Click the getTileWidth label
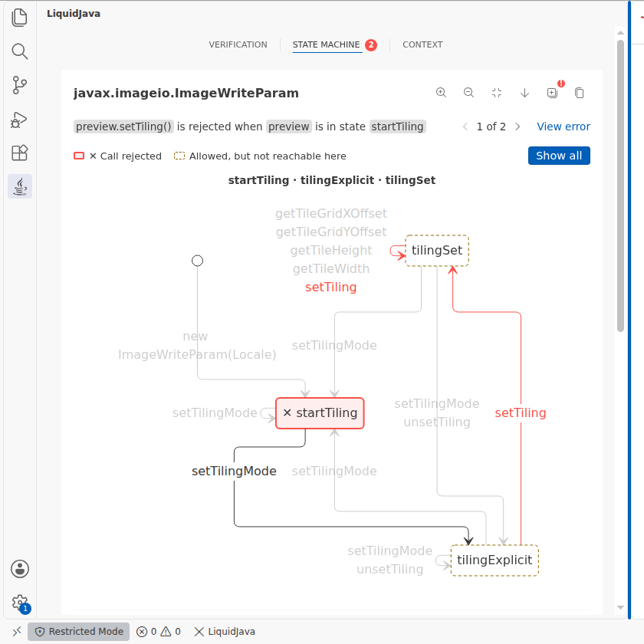This screenshot has height=644, width=644. (331, 268)
